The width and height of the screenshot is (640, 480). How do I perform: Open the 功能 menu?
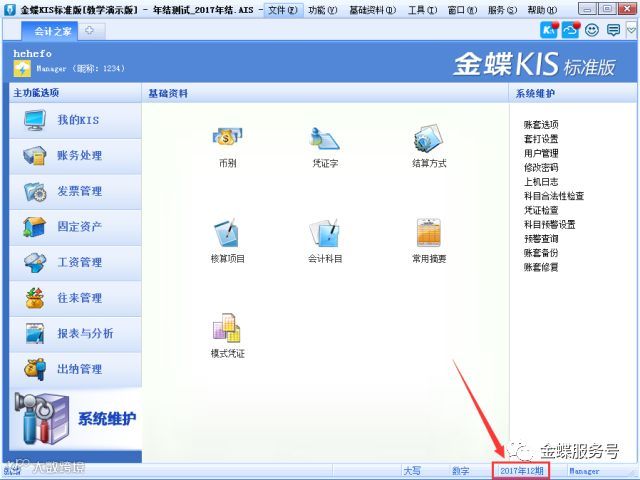(x=322, y=10)
